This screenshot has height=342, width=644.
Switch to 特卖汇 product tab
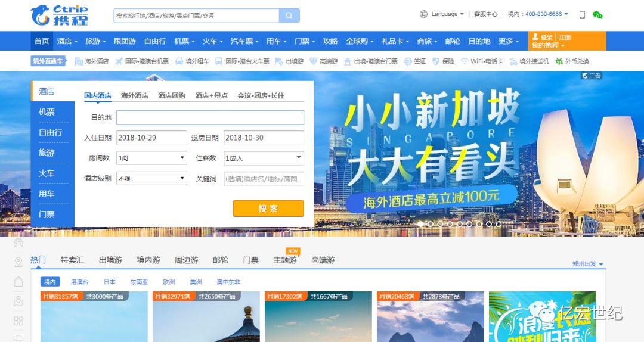point(72,260)
